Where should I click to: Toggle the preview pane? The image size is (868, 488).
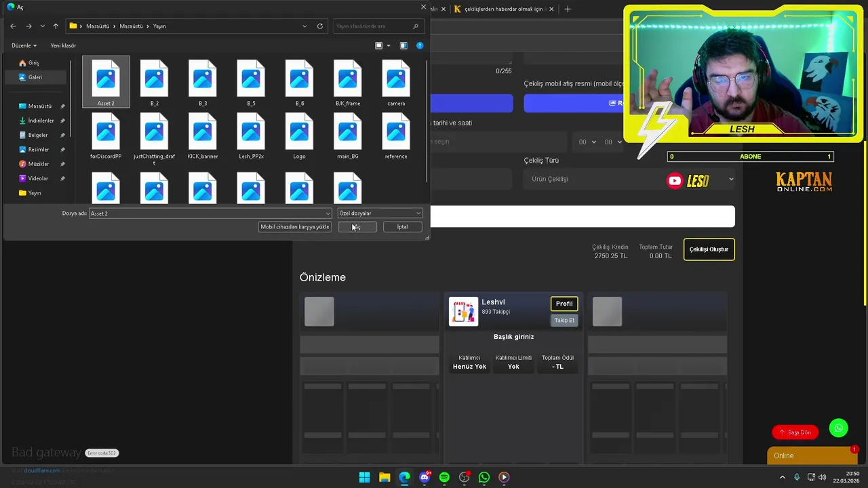pyautogui.click(x=403, y=45)
